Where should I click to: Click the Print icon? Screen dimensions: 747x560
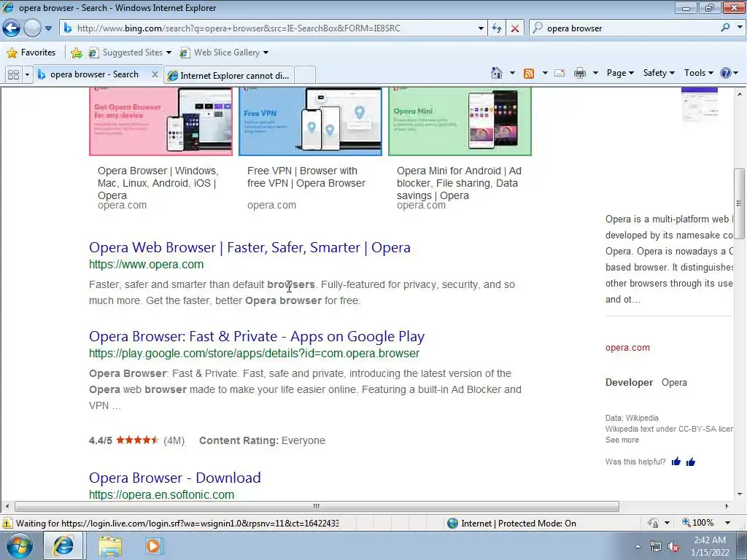(x=580, y=73)
